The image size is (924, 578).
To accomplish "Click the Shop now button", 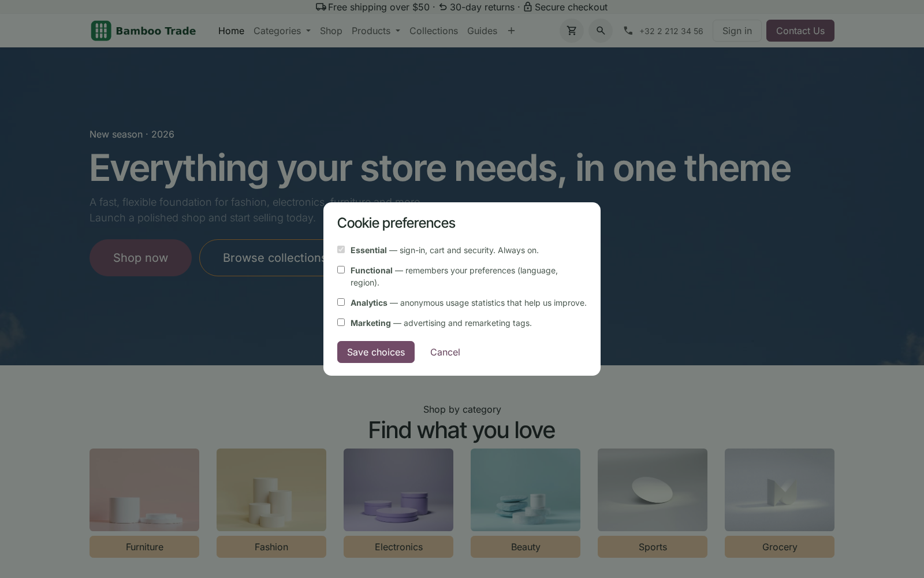I will coord(140,258).
